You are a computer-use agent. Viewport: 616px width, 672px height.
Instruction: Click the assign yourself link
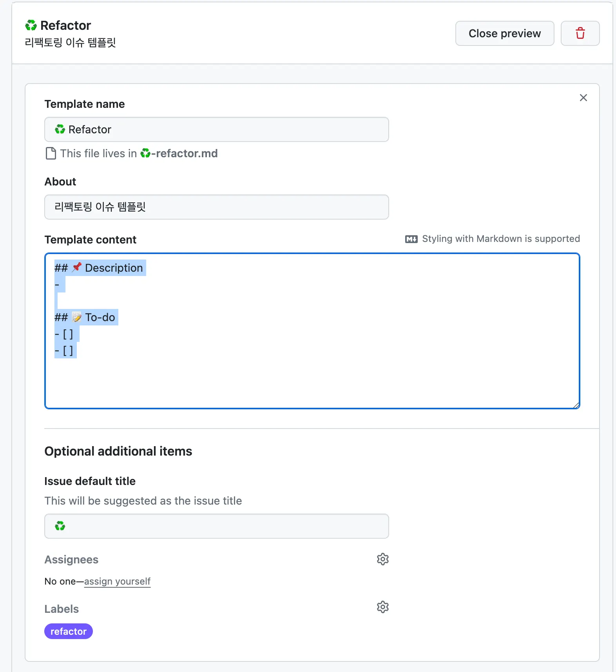pos(117,581)
